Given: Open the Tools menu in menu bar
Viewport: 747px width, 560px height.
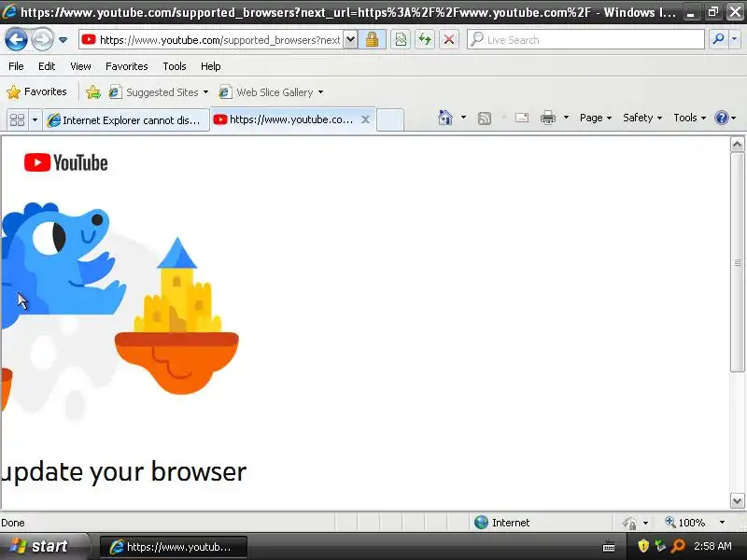Looking at the screenshot, I should coord(175,66).
